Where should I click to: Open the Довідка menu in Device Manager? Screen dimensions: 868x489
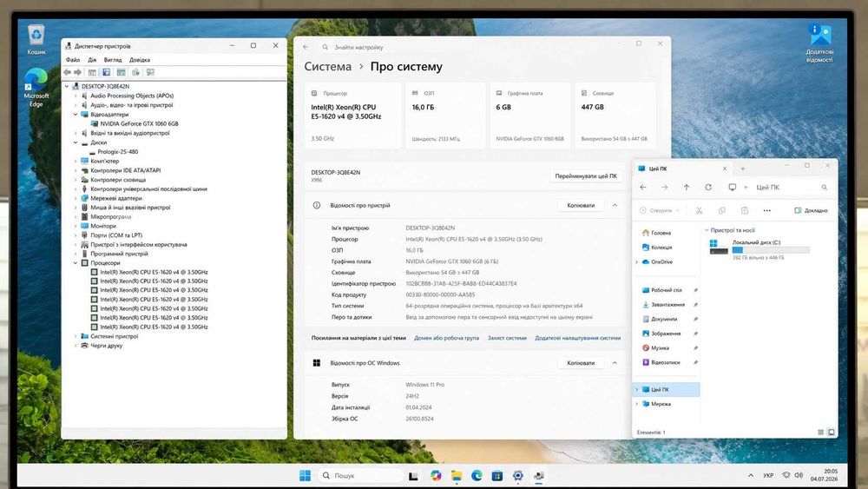point(140,60)
